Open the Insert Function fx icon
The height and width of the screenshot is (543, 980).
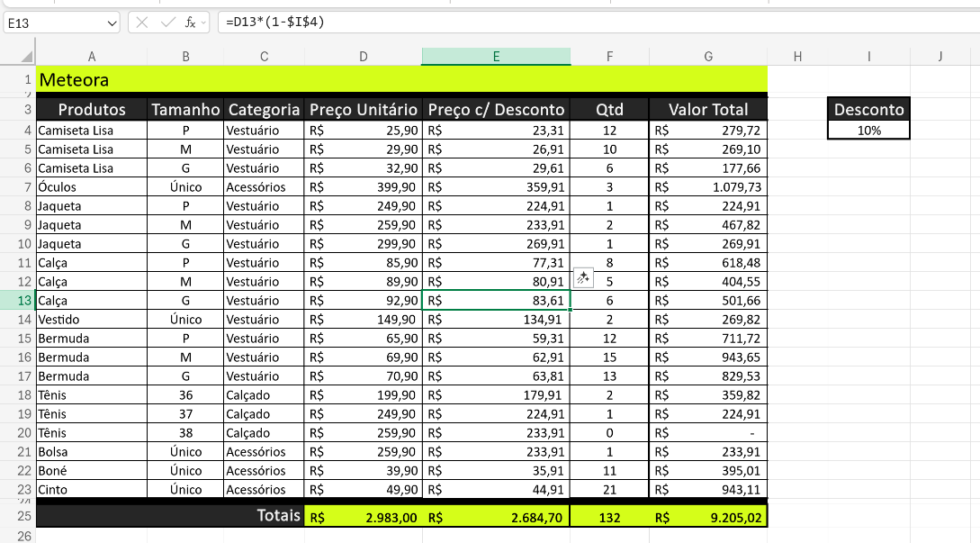tap(190, 23)
